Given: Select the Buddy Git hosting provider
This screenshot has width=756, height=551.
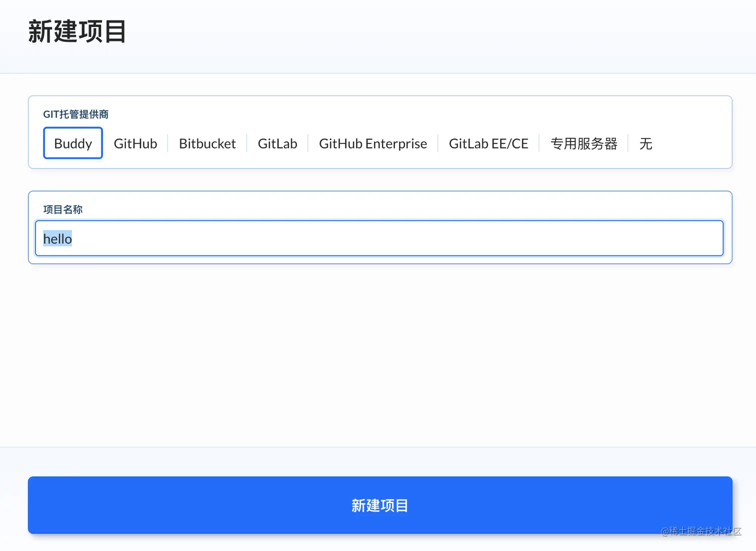Looking at the screenshot, I should click(73, 143).
